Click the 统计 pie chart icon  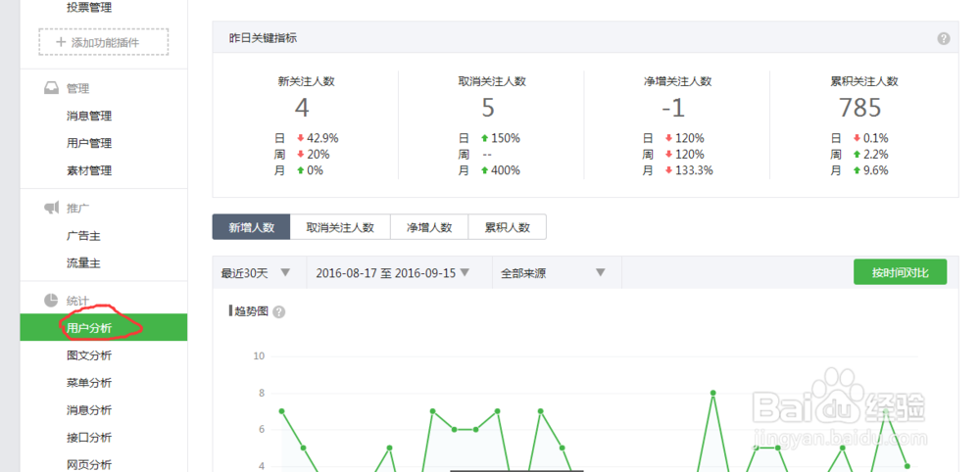pyautogui.click(x=51, y=301)
